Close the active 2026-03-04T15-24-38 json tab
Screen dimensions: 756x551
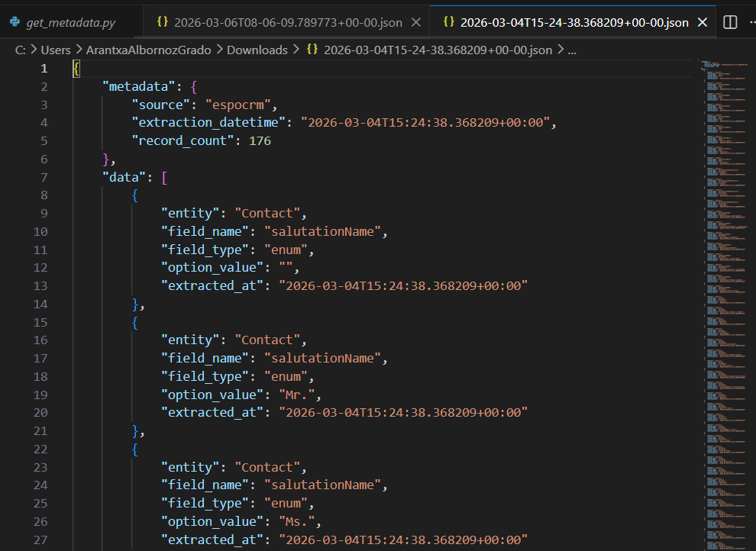tap(703, 22)
